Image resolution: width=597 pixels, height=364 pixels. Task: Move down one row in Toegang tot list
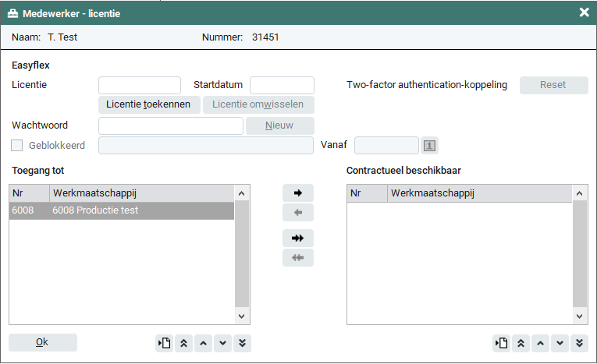coord(222,343)
